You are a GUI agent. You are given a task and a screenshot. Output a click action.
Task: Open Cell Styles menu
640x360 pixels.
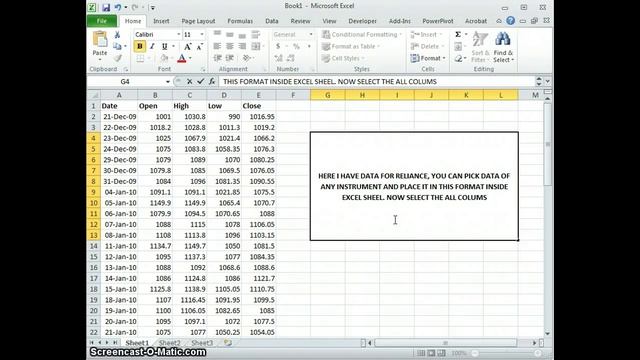point(343,58)
